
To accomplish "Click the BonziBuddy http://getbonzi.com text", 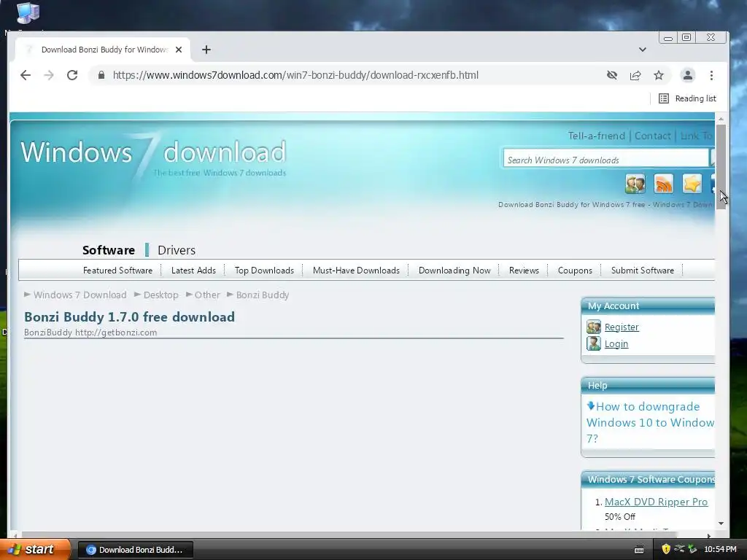I will click(90, 332).
